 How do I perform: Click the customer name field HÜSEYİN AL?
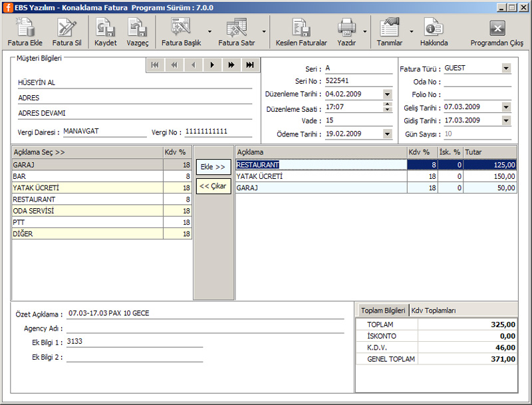[x=135, y=82]
